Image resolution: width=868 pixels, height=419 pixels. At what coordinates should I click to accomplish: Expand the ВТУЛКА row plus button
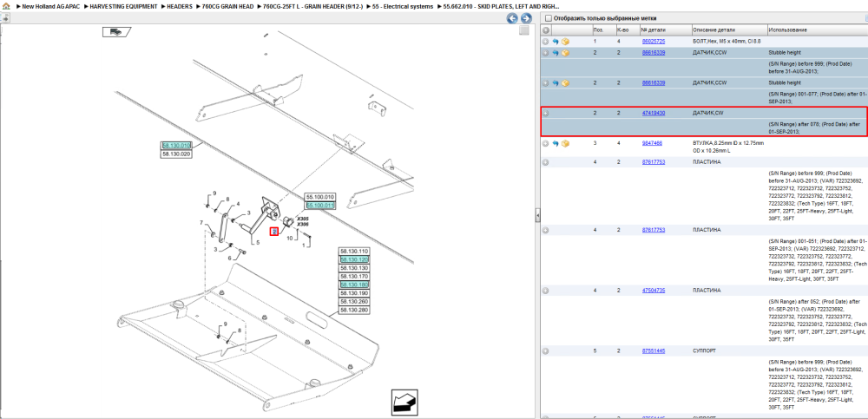point(546,143)
